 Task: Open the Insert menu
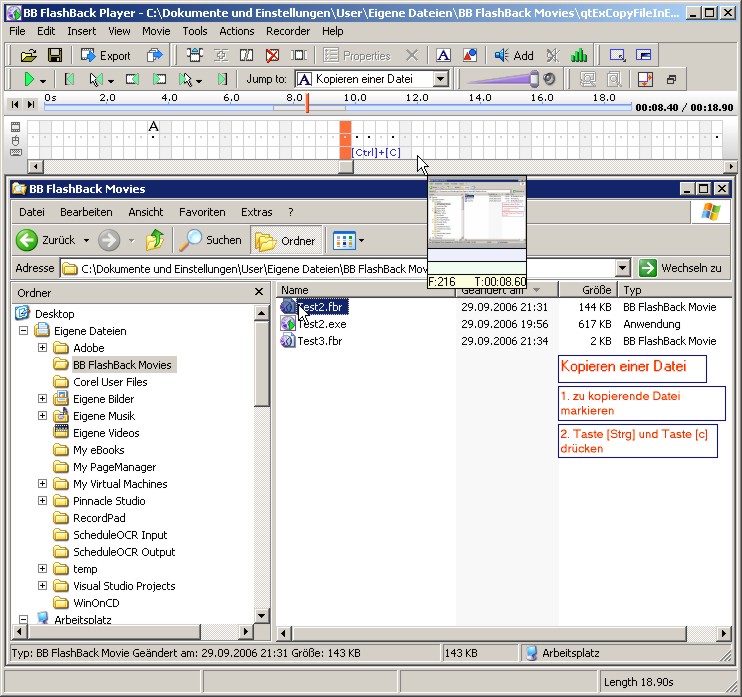pyautogui.click(x=81, y=31)
